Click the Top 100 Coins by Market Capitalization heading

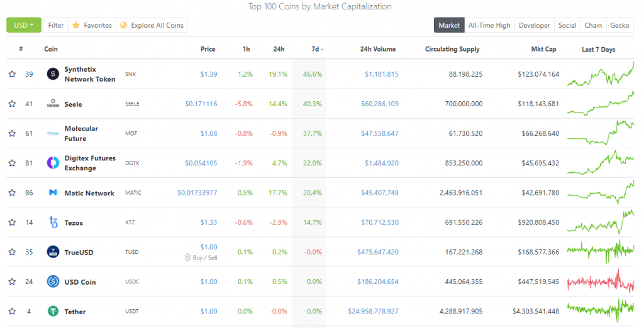320,6
